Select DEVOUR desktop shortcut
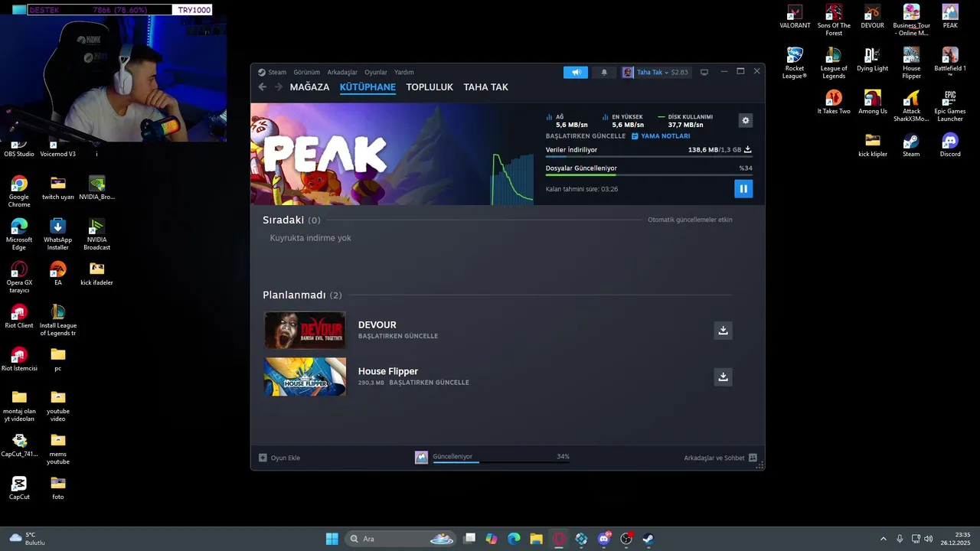The image size is (980, 551). click(x=872, y=17)
